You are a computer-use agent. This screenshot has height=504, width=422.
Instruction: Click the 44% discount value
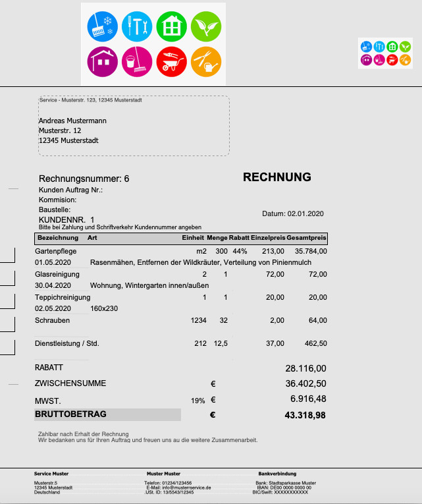(x=240, y=252)
